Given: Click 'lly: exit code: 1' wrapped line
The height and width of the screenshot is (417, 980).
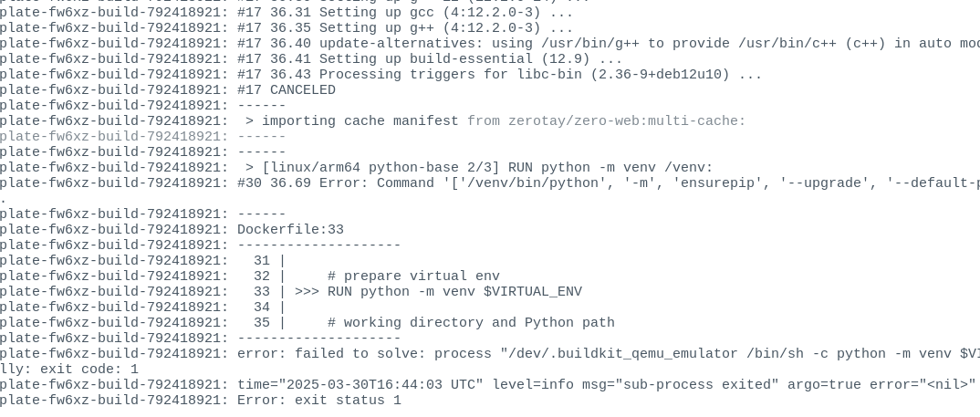Looking at the screenshot, I should pyautogui.click(x=69, y=370).
